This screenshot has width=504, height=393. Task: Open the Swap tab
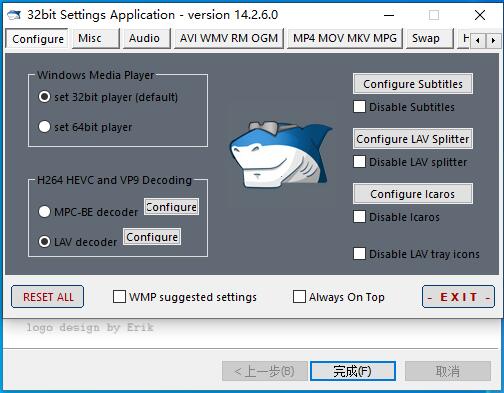pyautogui.click(x=429, y=39)
